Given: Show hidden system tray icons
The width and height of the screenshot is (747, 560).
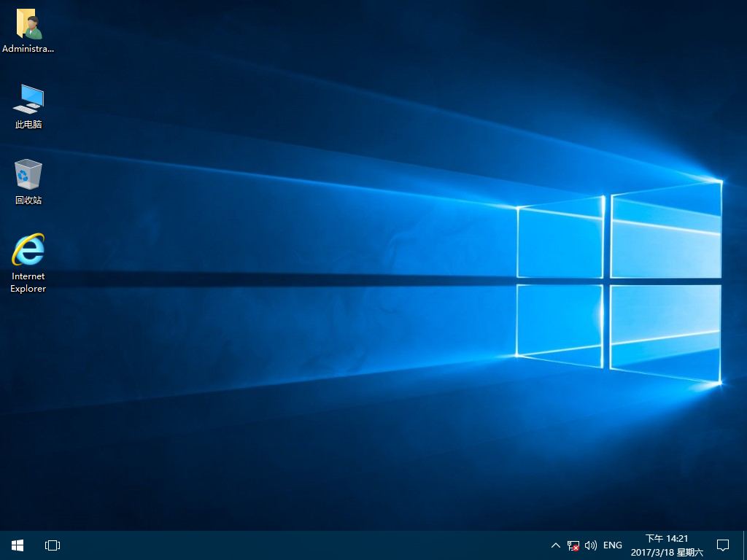Looking at the screenshot, I should tap(555, 545).
